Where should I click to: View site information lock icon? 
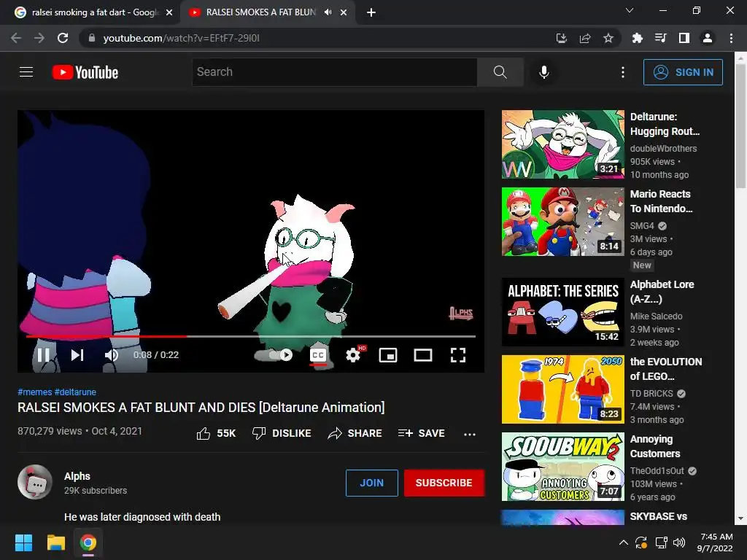(x=92, y=38)
